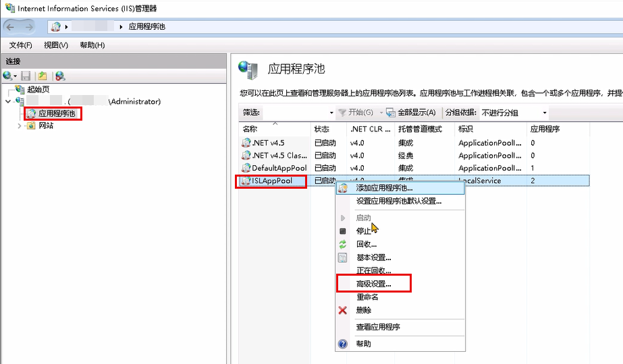Choose Add Application Pool (添加应用程序池) menu entry
This screenshot has height=364, width=623.
pos(384,188)
